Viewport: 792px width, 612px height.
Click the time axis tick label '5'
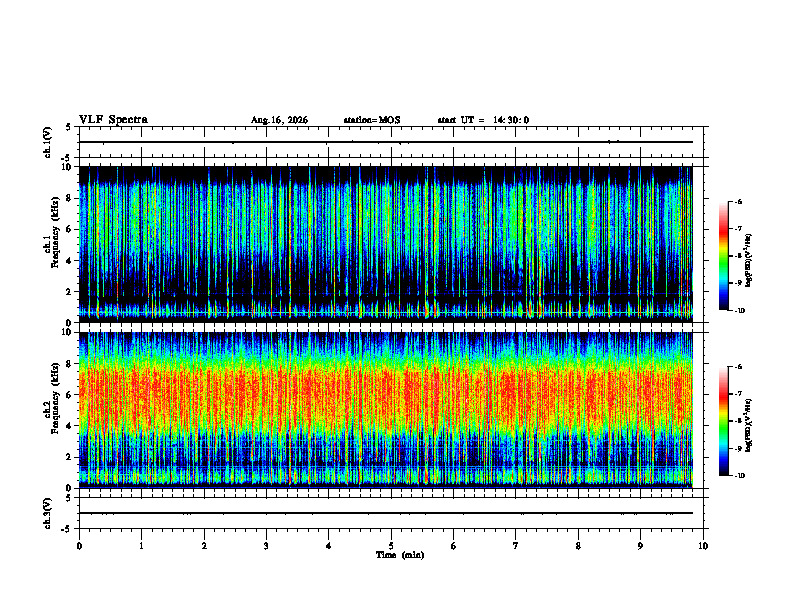391,546
